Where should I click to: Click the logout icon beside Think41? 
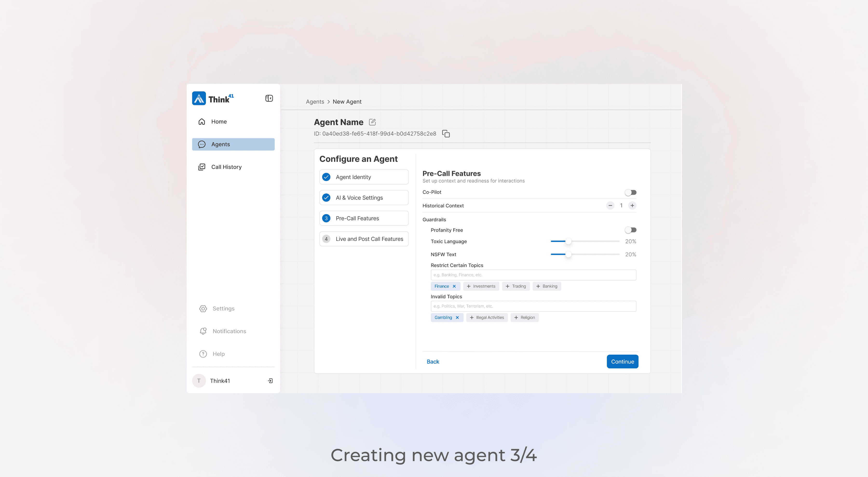[x=270, y=381]
